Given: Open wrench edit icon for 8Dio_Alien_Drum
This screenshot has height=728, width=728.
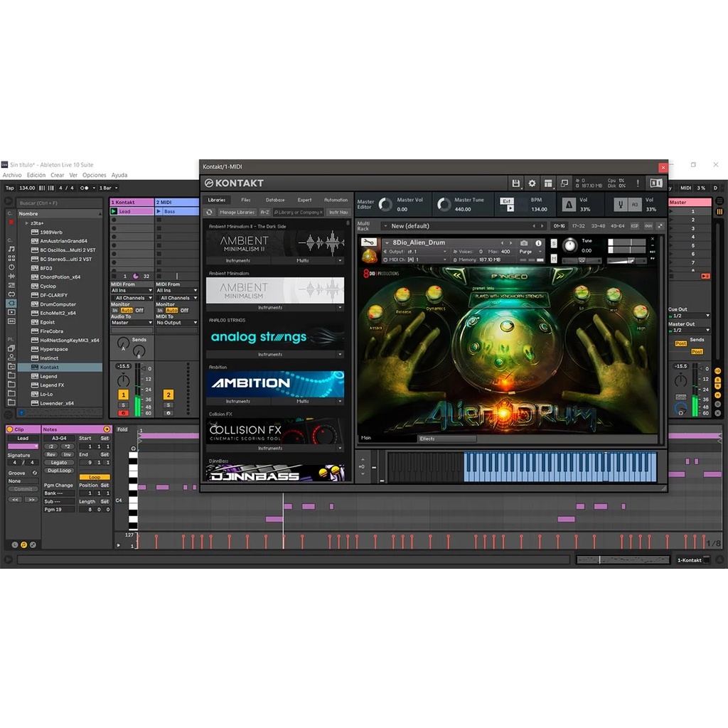Looking at the screenshot, I should pos(369,242).
